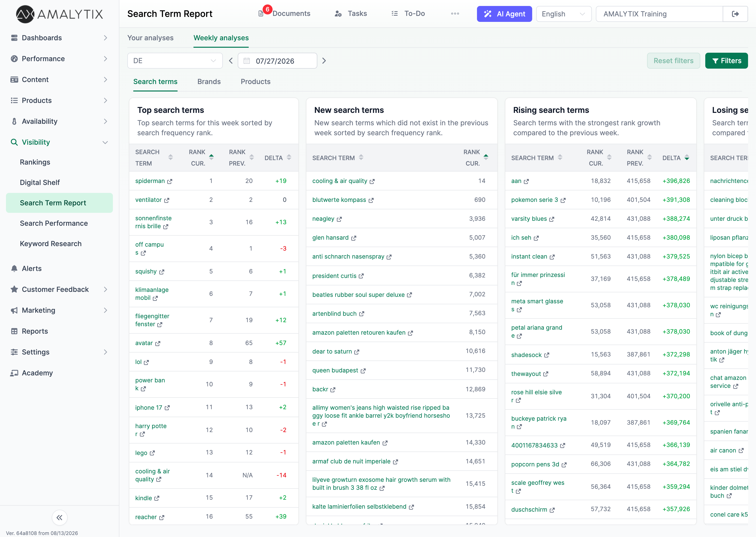Open the English language dropdown
The image size is (756, 537).
(x=564, y=14)
